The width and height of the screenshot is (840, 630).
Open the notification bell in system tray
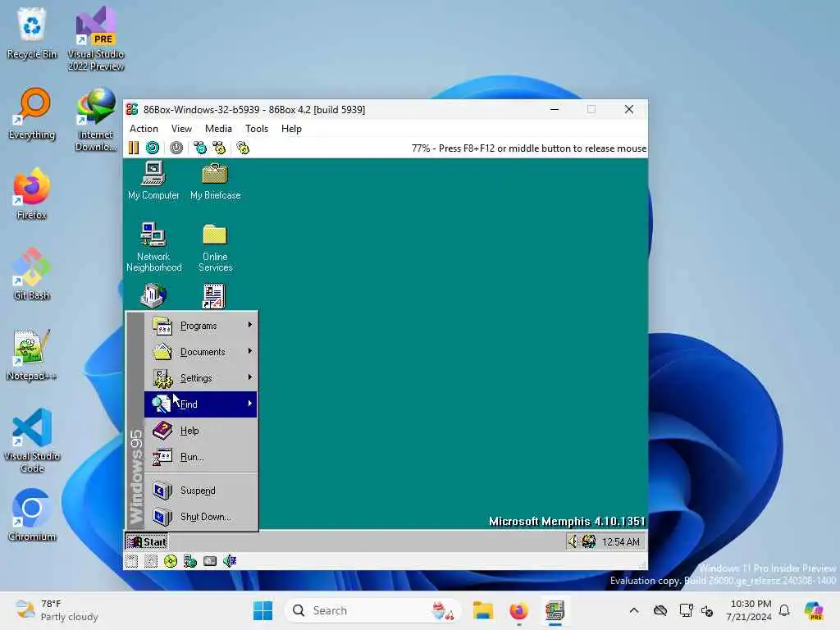784,610
